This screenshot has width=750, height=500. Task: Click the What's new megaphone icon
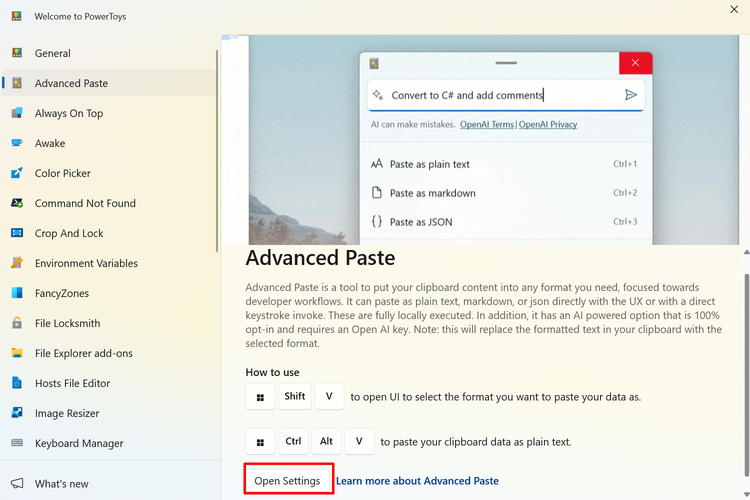tap(17, 483)
